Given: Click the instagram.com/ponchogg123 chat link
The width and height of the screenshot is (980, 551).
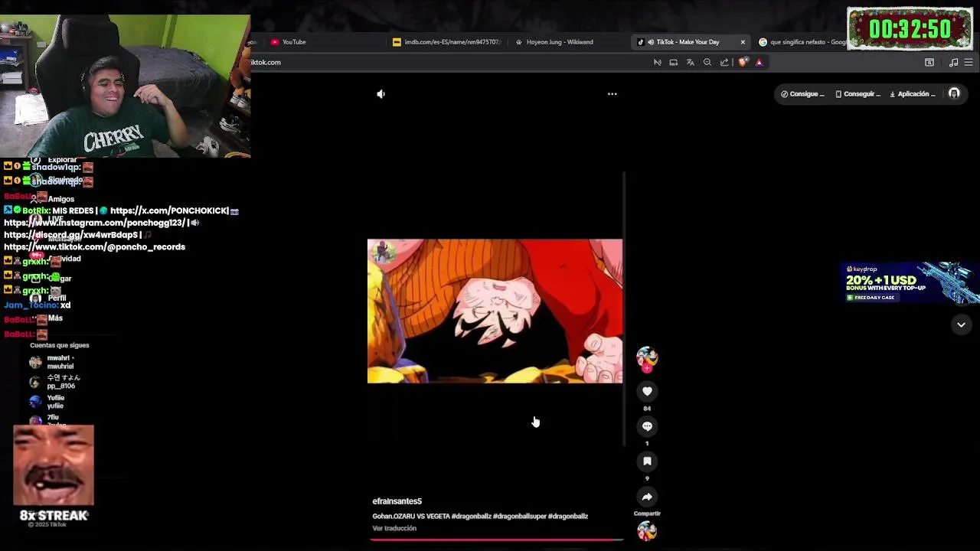Looking at the screenshot, I should point(94,223).
